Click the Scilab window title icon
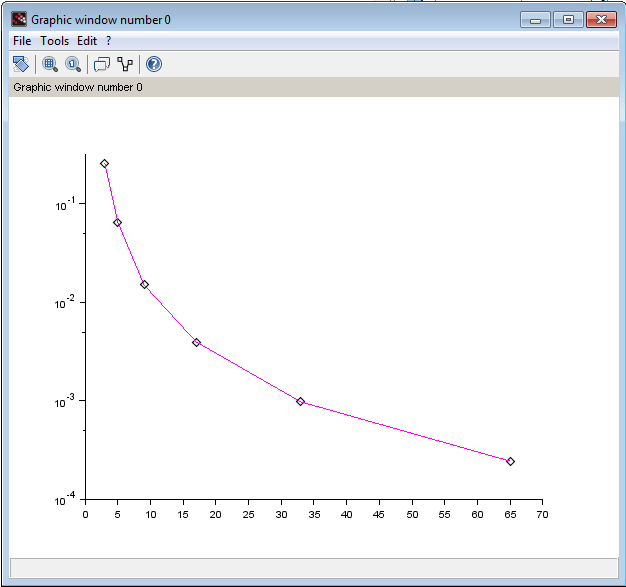The image size is (626, 587). tap(19, 19)
